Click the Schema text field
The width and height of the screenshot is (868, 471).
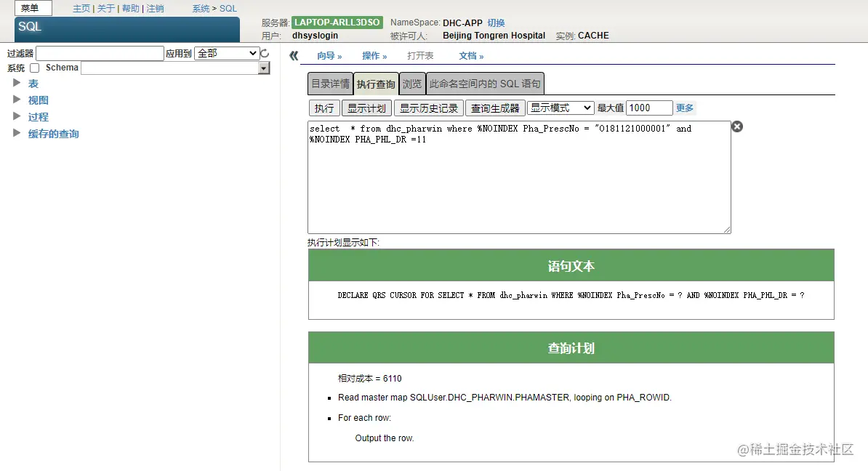point(171,68)
